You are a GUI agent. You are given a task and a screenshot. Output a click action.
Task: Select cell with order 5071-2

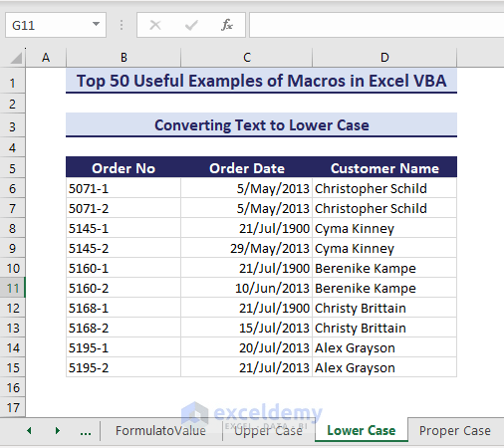[124, 208]
